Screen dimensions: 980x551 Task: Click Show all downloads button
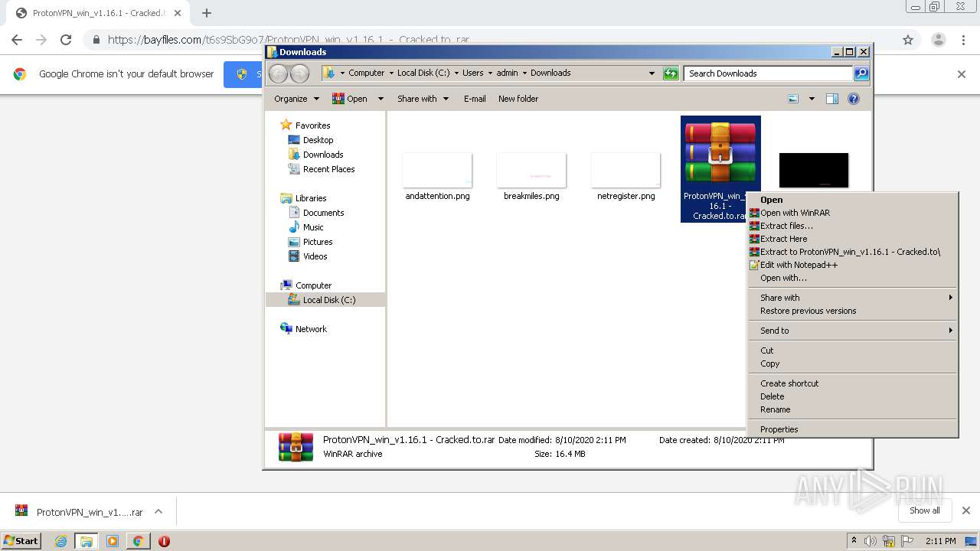tap(924, 510)
